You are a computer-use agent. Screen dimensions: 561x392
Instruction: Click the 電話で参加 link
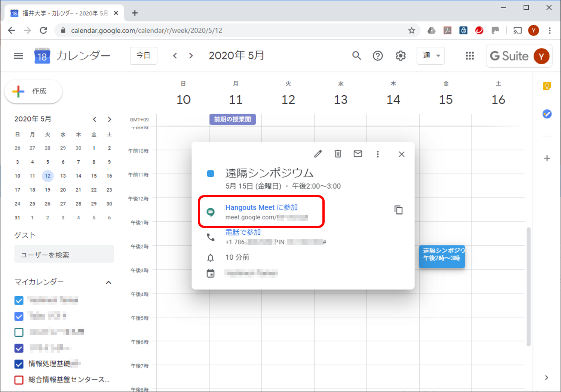tap(243, 232)
